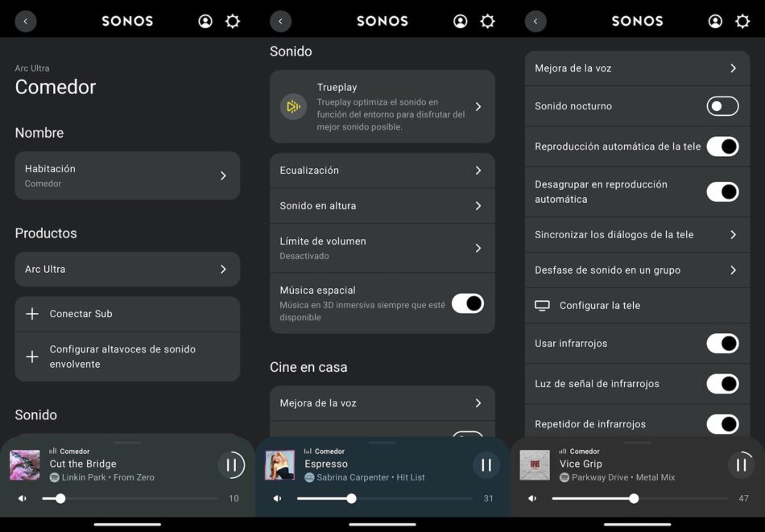
Task: Click Trueplay description text
Action: (x=391, y=114)
